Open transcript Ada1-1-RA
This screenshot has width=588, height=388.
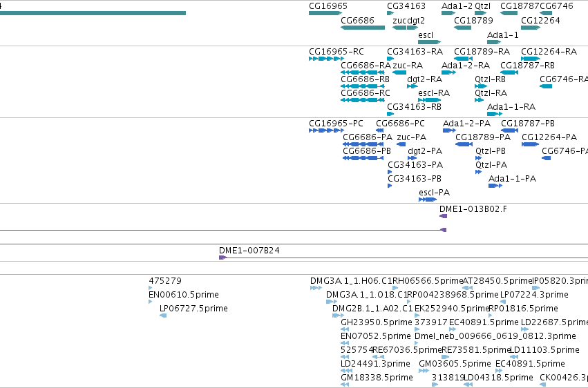[511, 107]
